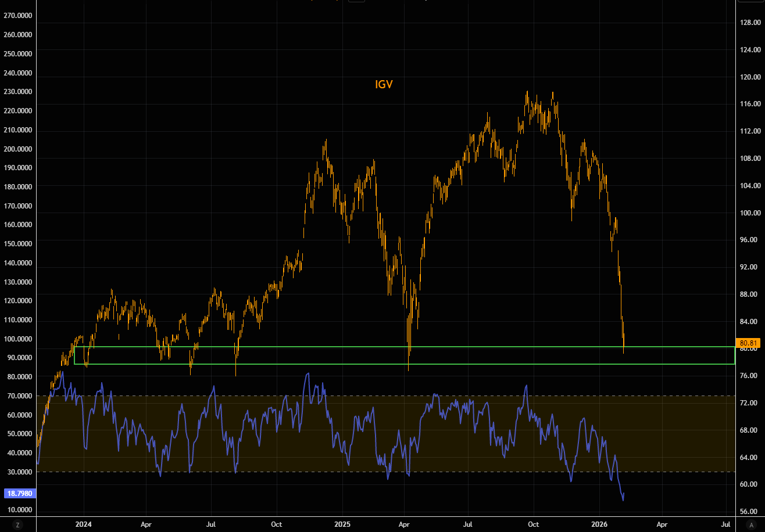Click 270.0000 on the left scale
The height and width of the screenshot is (532, 765).
(x=17, y=16)
